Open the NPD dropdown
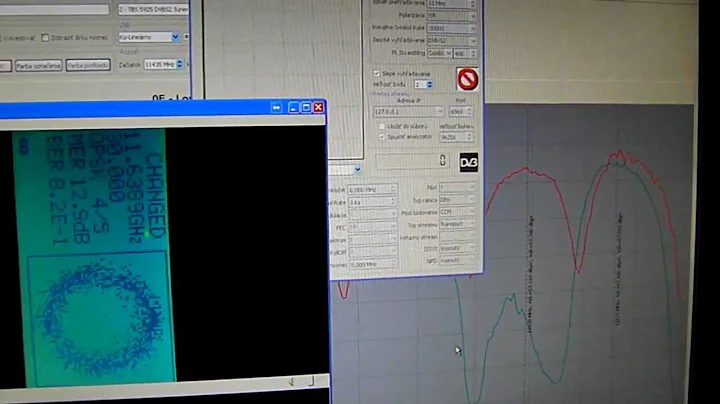 [x=457, y=260]
